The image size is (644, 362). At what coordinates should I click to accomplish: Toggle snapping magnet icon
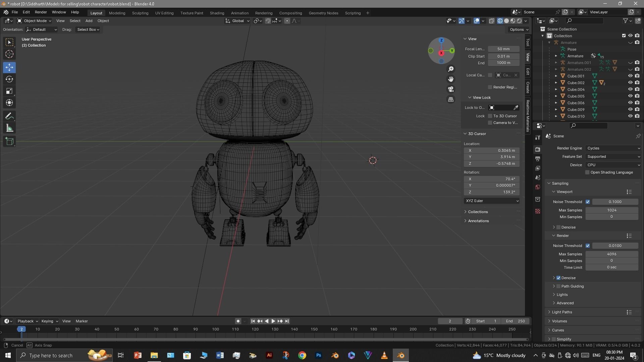pos(268,21)
